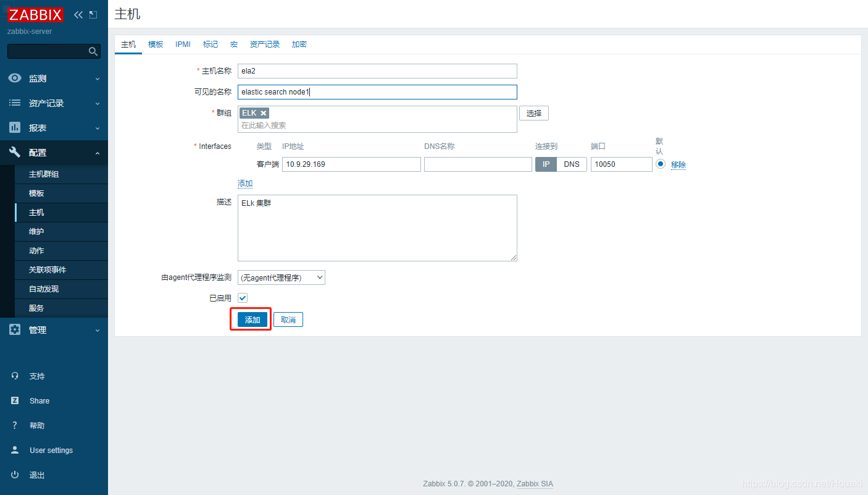Click the empty DNS名称 field
Image resolution: width=868 pixels, height=495 pixels.
coord(478,164)
